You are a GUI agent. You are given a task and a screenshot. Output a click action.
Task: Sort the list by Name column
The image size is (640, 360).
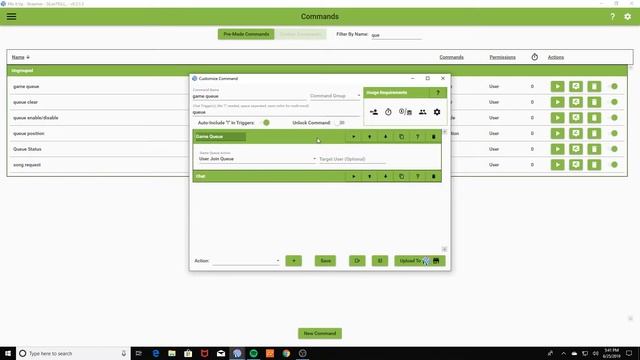click(x=20, y=57)
